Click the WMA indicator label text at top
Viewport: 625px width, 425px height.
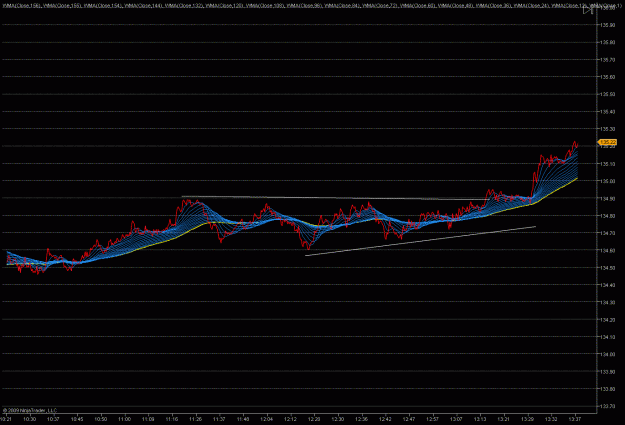click(x=312, y=6)
